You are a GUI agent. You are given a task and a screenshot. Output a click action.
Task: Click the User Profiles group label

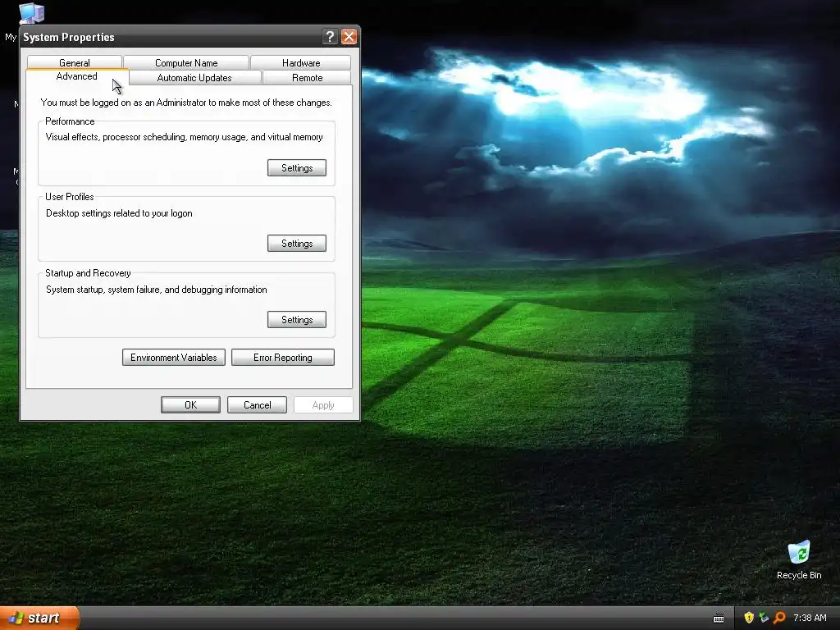70,197
